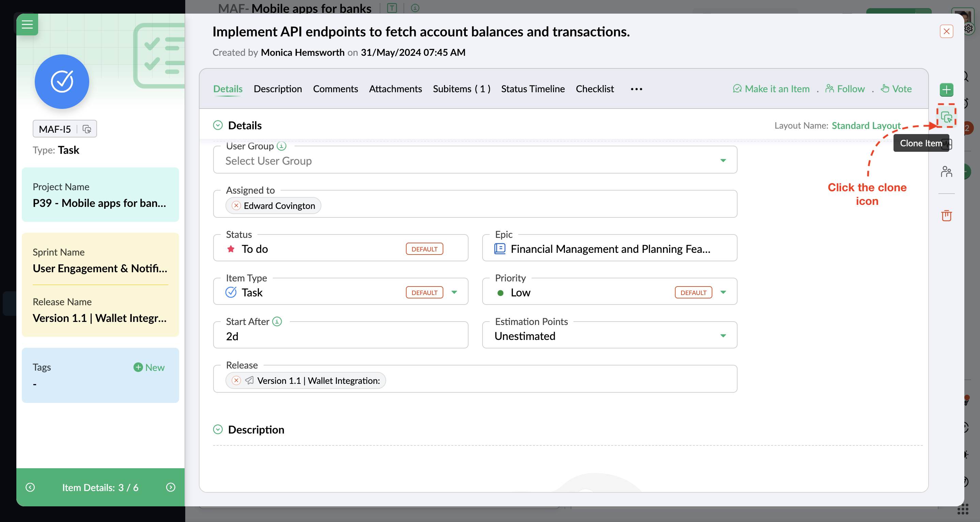Click the Unestimated value
The height and width of the screenshot is (522, 980).
click(x=525, y=336)
